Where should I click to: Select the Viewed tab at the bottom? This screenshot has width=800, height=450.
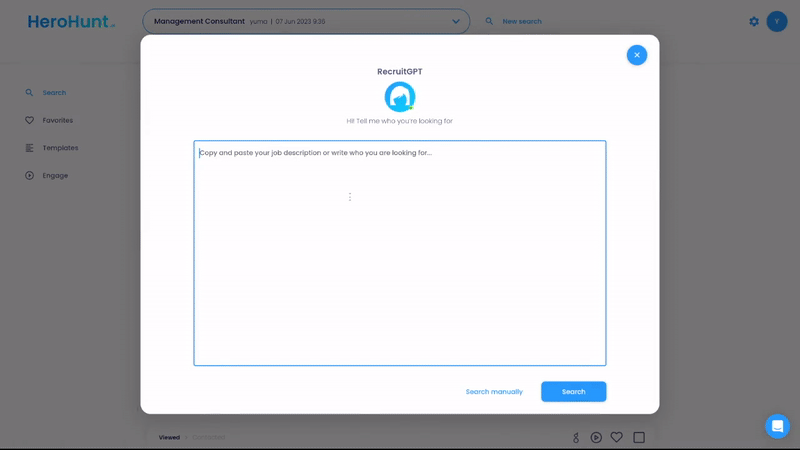coord(169,437)
